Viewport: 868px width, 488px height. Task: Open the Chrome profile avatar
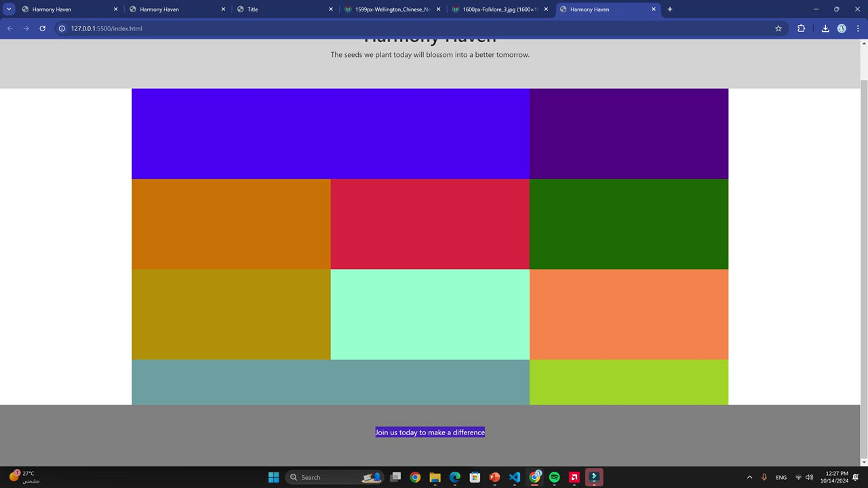pyautogui.click(x=842, y=28)
